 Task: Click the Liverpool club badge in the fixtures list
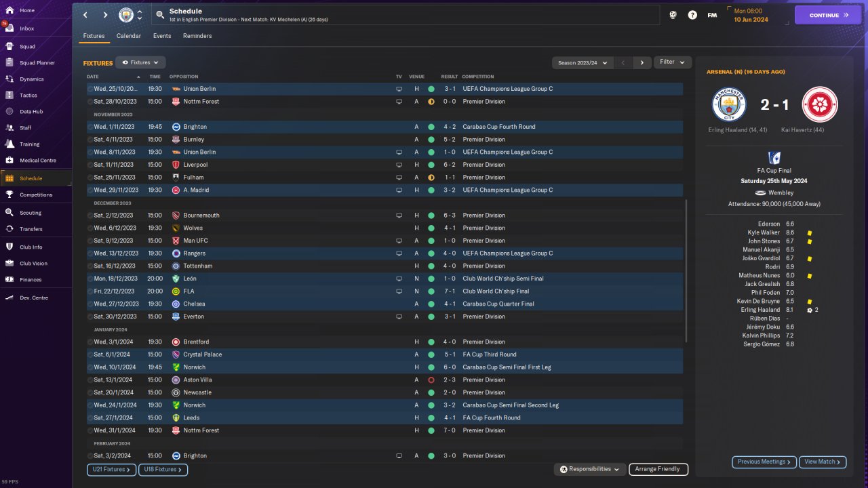click(176, 165)
